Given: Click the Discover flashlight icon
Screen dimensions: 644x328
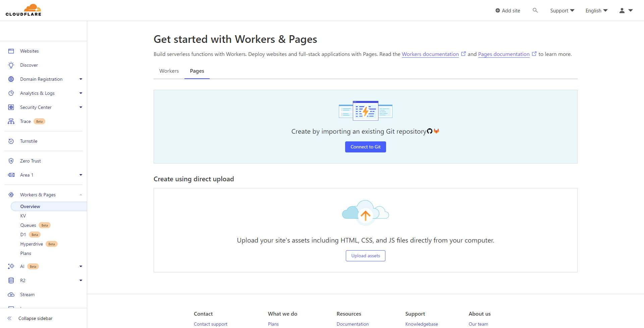Looking at the screenshot, I should (11, 65).
